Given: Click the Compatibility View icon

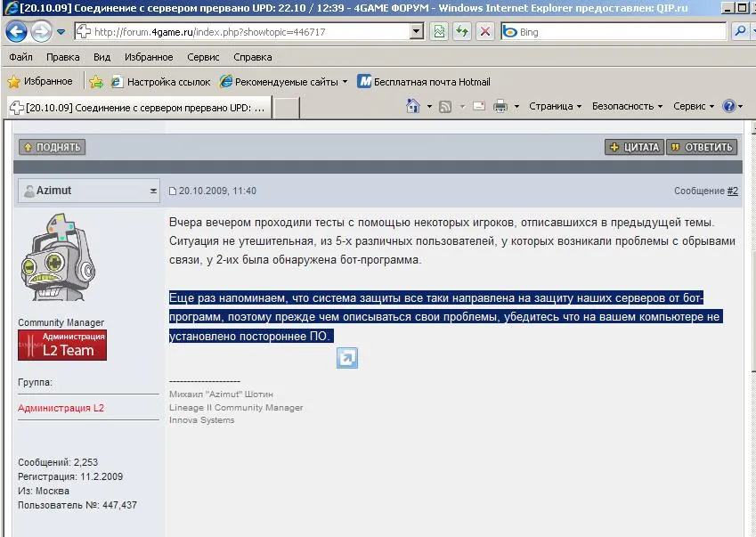Looking at the screenshot, I should (x=439, y=32).
